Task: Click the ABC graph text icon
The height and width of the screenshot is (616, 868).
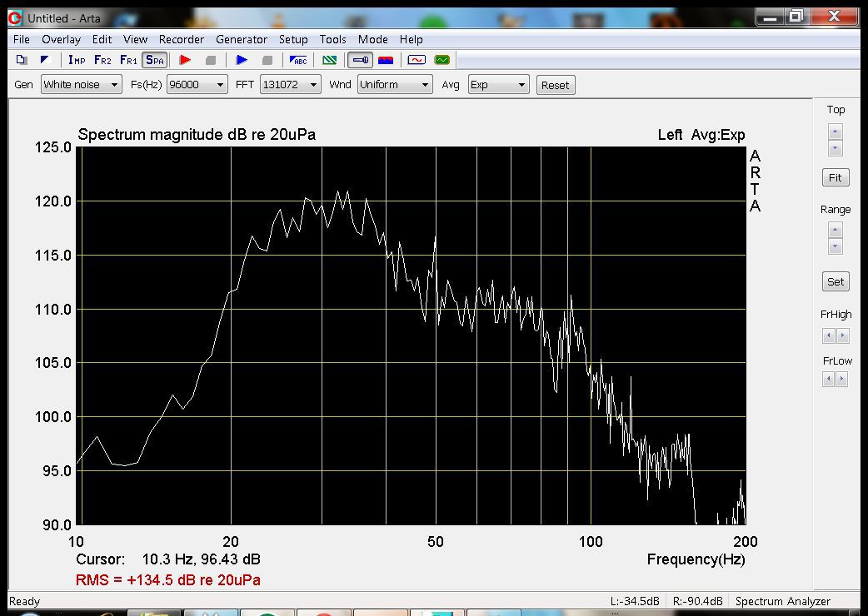Action: click(x=298, y=60)
